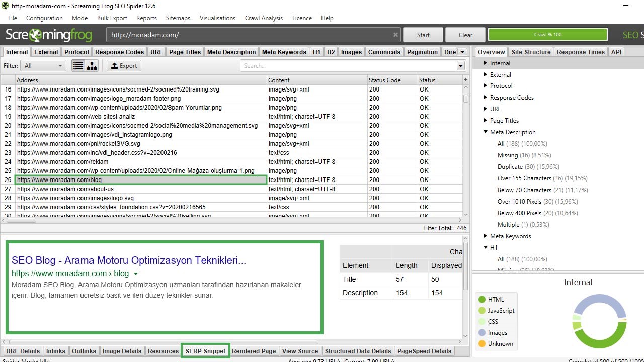The width and height of the screenshot is (644, 362).
Task: Select the Rendered Page bottom tab
Action: point(254,351)
